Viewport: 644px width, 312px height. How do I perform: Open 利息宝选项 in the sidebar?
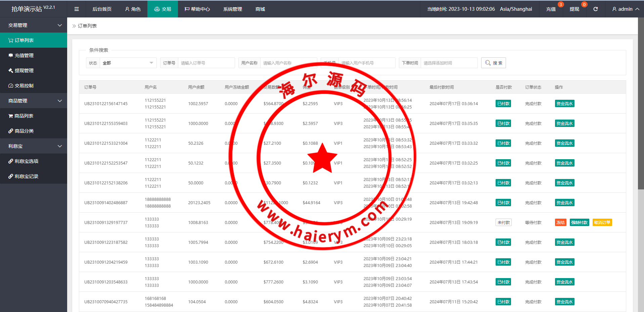pos(27,161)
